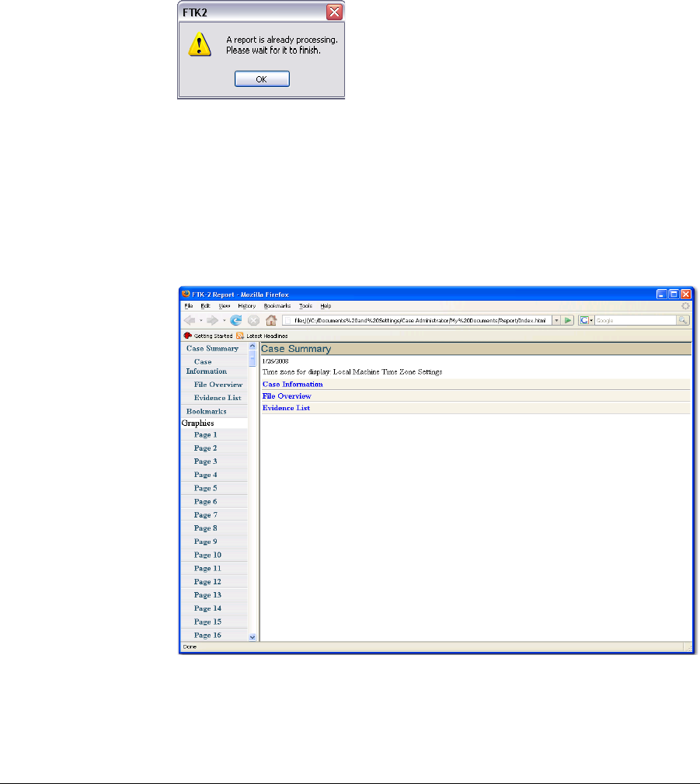Screen dimensions: 700x784
Task: Go to Graphics Page 8
Action: tap(206, 528)
